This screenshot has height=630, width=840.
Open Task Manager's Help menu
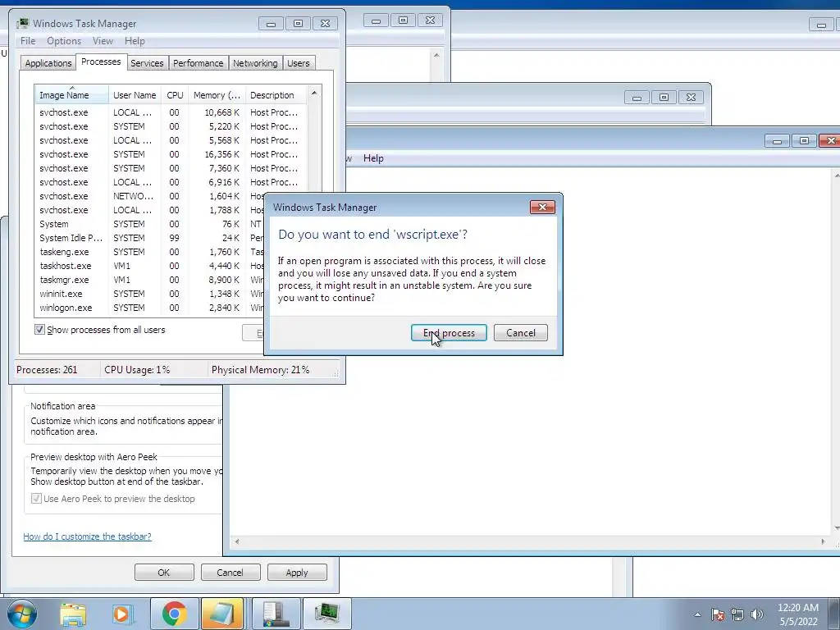(135, 41)
